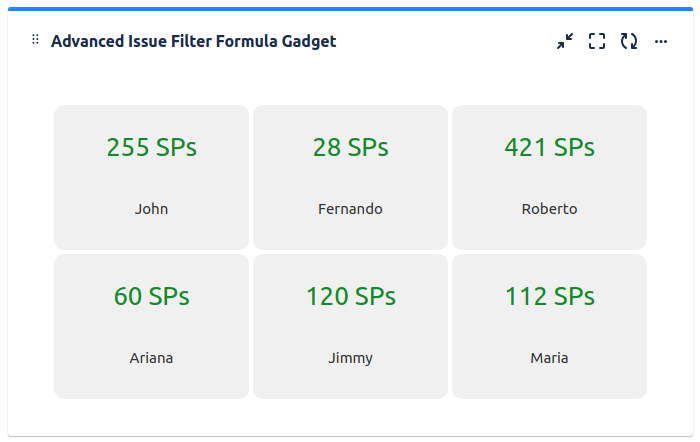Viewport: 700px width, 442px height.
Task: Click the name label Maria
Action: coord(550,358)
